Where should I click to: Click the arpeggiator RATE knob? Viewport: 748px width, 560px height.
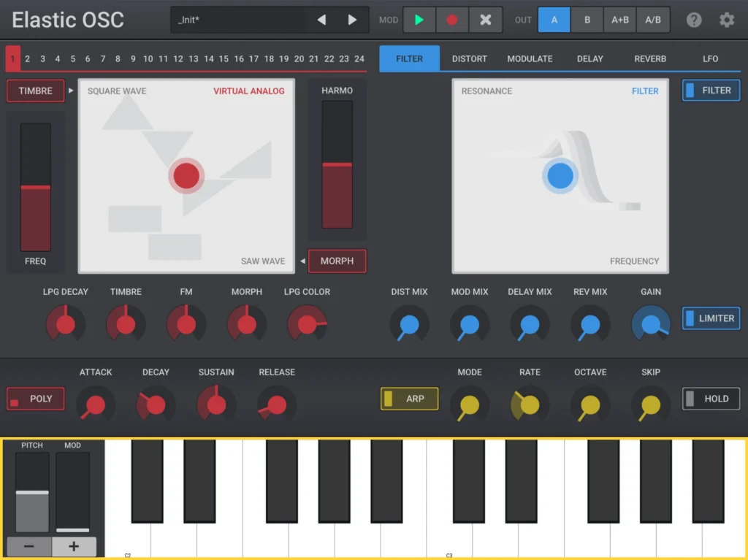[530, 405]
